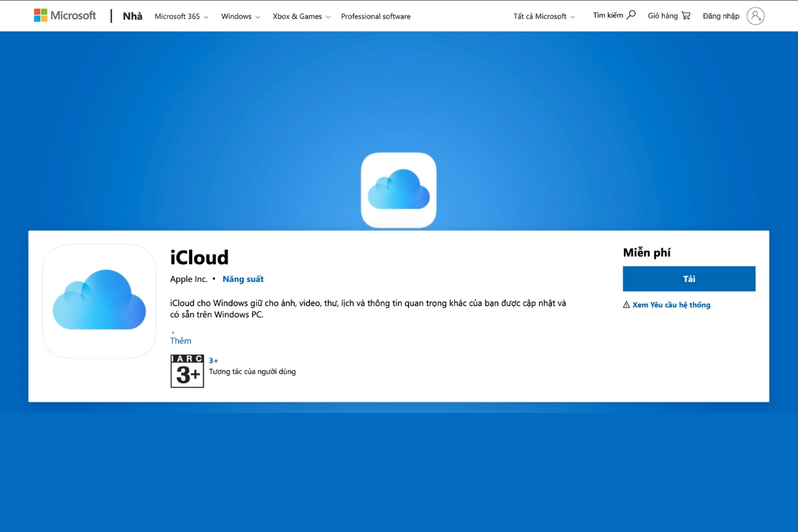Select the iCloud app icon in the info card
This screenshot has height=532, width=798.
click(x=98, y=301)
